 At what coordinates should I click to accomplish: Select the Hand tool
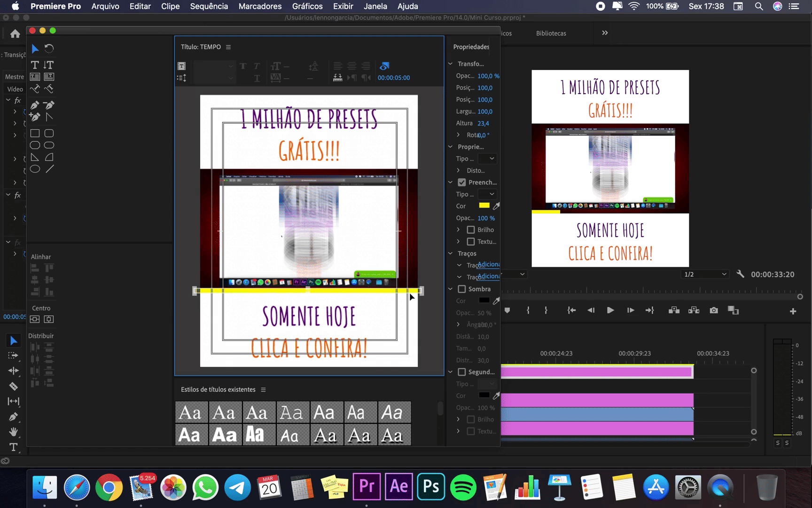14,432
